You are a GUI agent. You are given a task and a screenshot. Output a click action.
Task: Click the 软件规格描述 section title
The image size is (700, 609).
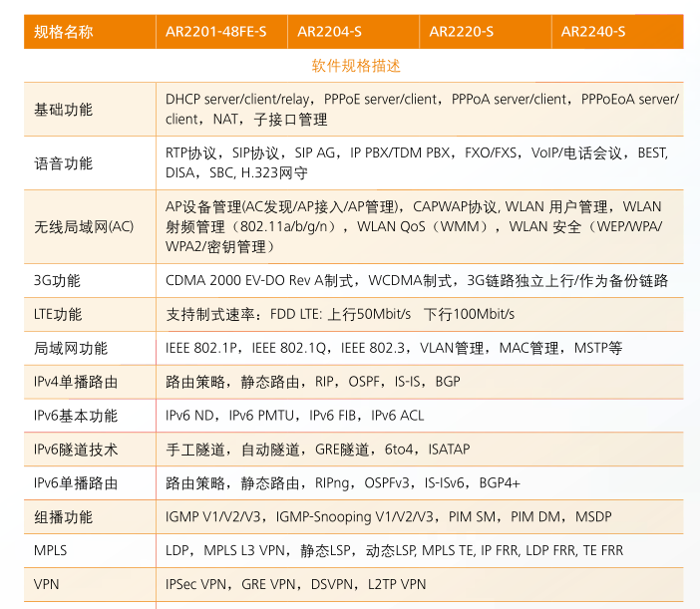tap(356, 66)
